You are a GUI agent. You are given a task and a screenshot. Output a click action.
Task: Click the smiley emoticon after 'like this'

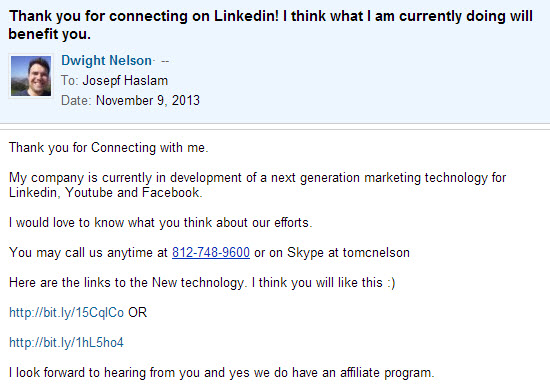[x=391, y=283]
